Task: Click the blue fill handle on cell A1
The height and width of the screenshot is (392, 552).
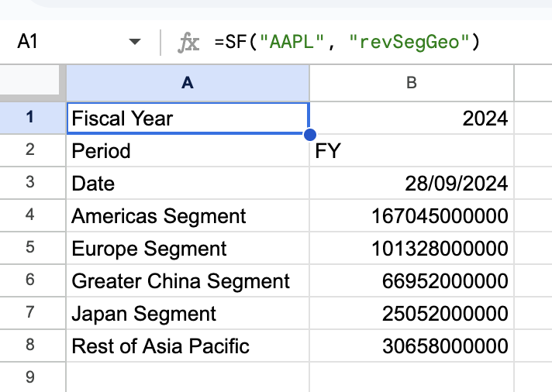Action: pyautogui.click(x=310, y=135)
